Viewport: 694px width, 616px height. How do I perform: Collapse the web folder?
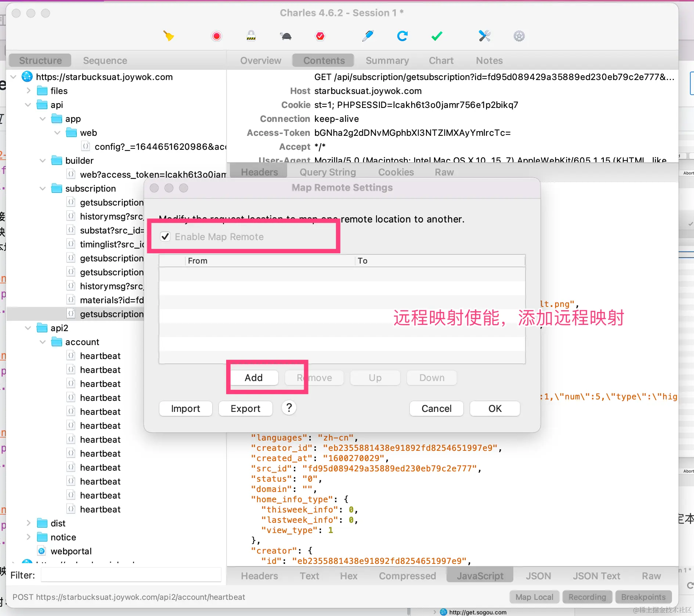click(x=58, y=133)
